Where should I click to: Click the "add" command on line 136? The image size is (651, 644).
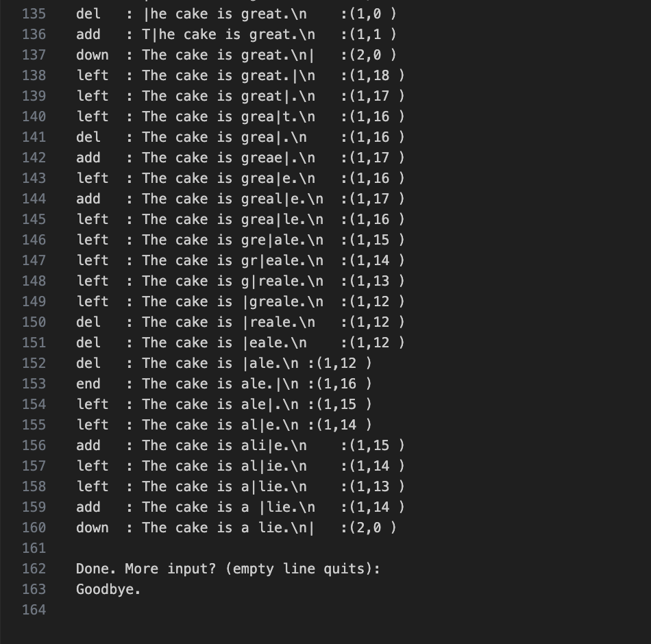pos(88,34)
